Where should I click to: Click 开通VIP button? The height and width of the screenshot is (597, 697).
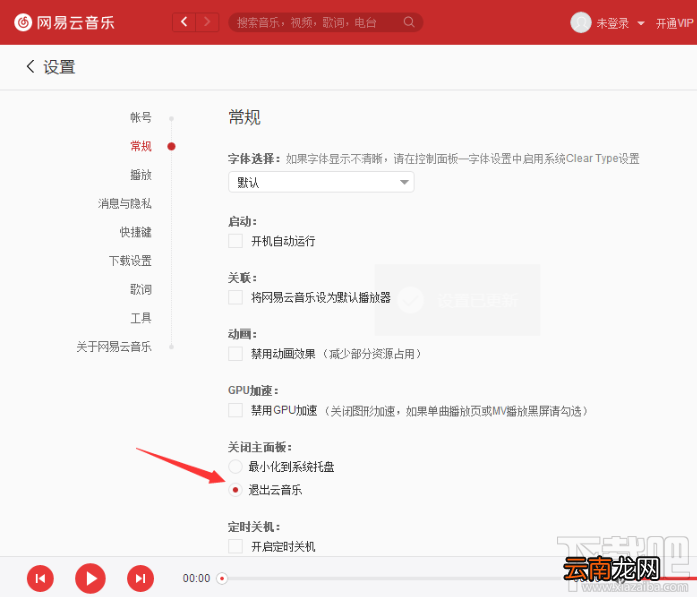pyautogui.click(x=674, y=23)
